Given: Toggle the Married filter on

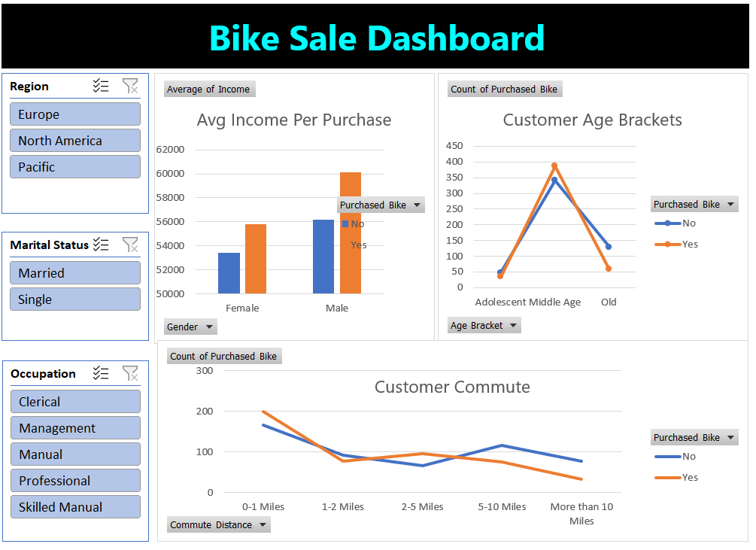Looking at the screenshot, I should click(x=74, y=272).
